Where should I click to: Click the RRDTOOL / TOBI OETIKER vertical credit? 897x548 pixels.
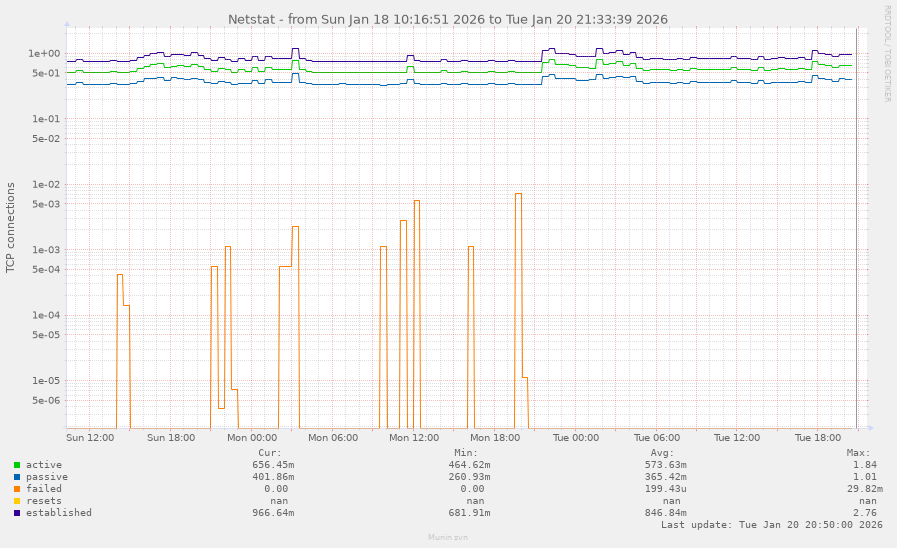[887, 53]
